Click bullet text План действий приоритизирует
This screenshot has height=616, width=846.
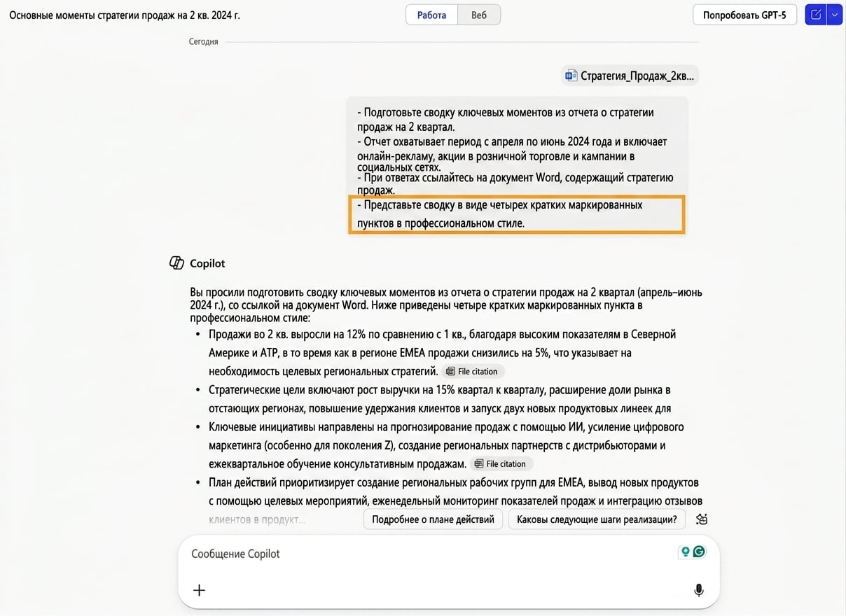(x=455, y=501)
